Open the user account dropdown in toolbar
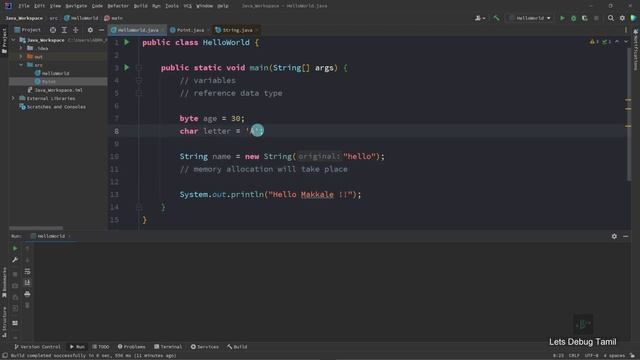Image resolution: width=640 pixels, height=360 pixels. point(480,18)
